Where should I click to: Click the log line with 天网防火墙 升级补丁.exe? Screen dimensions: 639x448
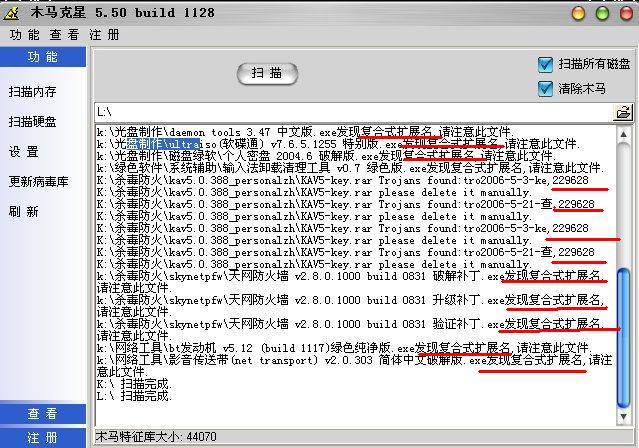pos(351,306)
